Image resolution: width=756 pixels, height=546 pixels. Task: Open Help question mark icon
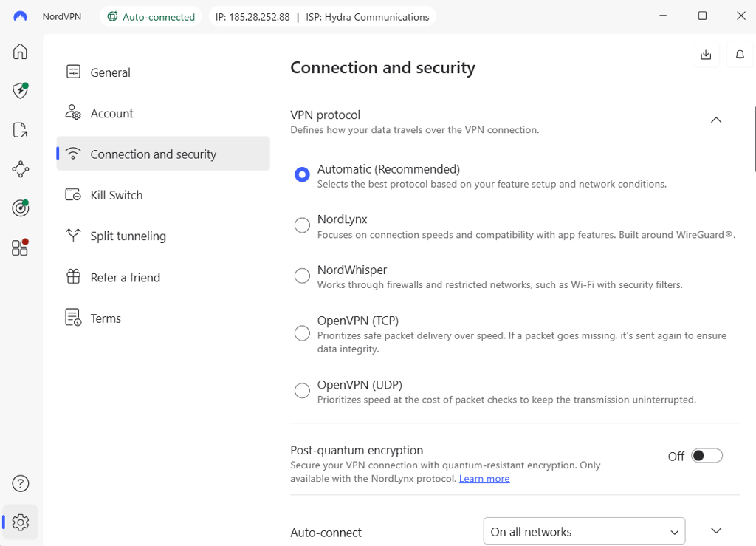pos(20,483)
